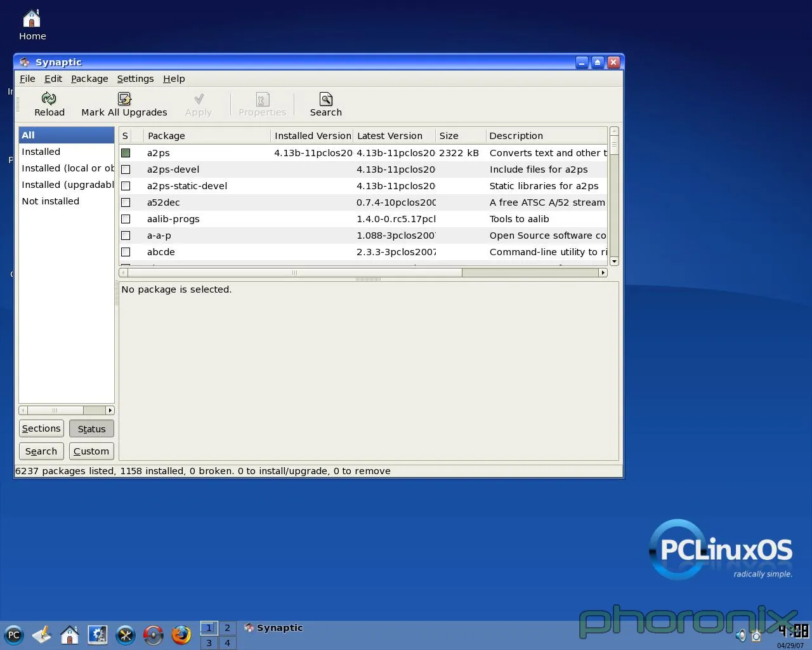
Task: Select the aalib-progs package name
Action: 173,219
